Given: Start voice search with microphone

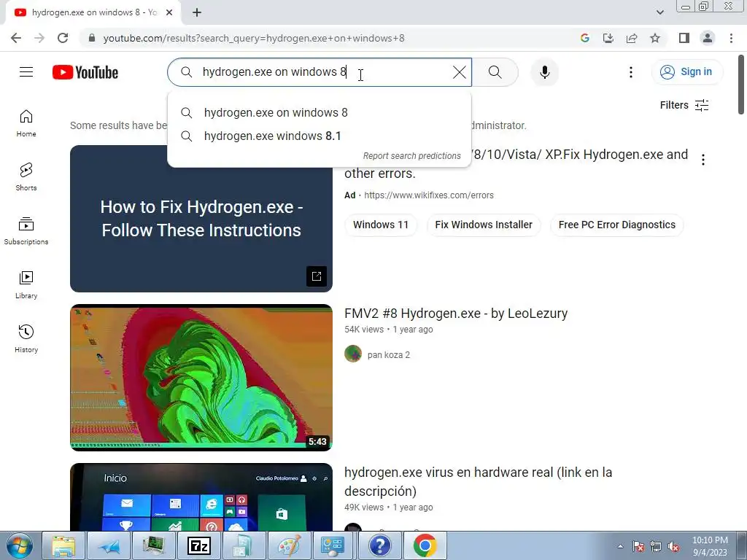Looking at the screenshot, I should click(544, 72).
